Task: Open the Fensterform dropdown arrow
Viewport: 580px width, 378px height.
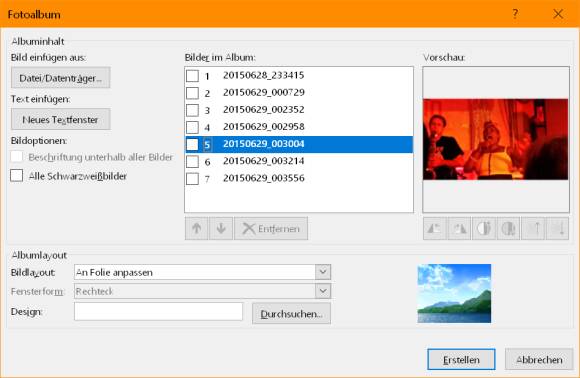Action: pyautogui.click(x=323, y=291)
